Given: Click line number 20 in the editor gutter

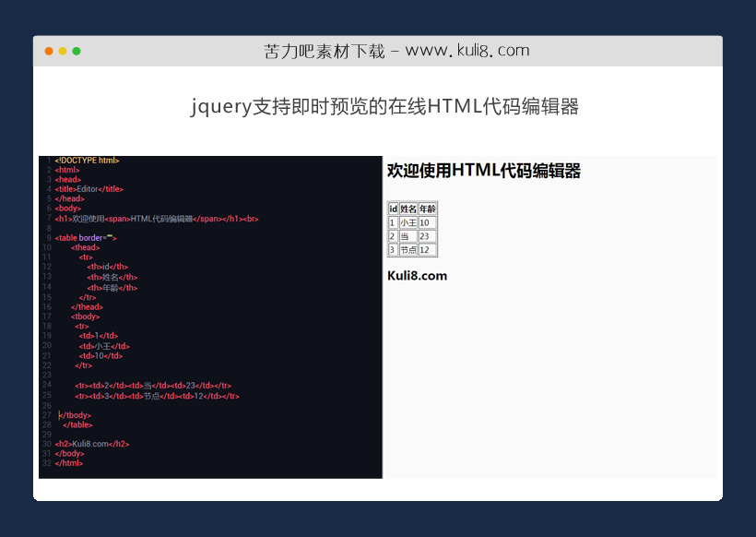Looking at the screenshot, I should pyautogui.click(x=46, y=345).
